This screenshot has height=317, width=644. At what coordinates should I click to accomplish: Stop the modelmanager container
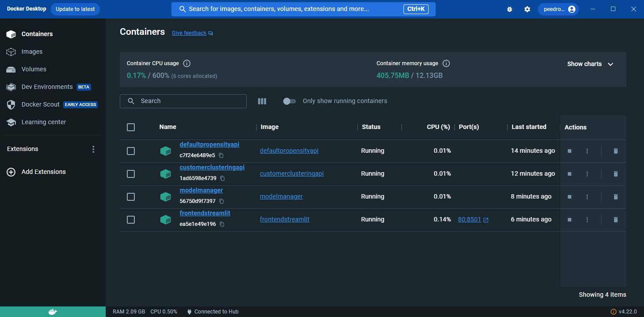(x=570, y=197)
